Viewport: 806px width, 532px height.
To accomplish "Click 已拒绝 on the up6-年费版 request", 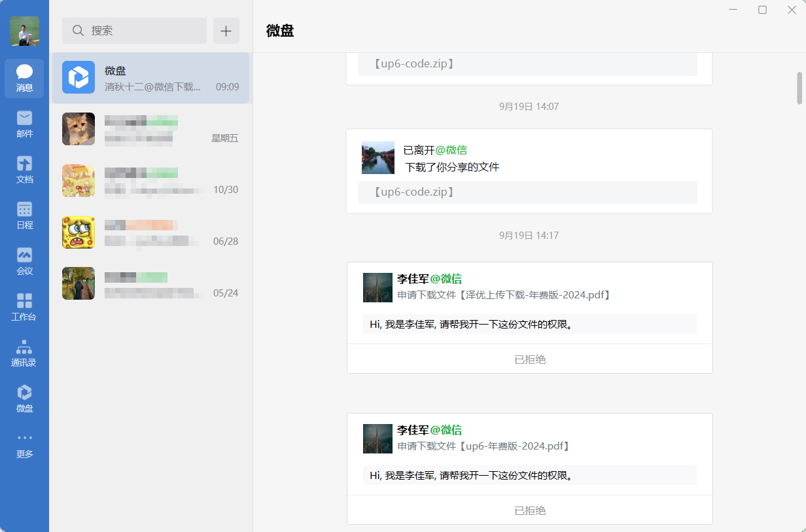I will tap(530, 510).
